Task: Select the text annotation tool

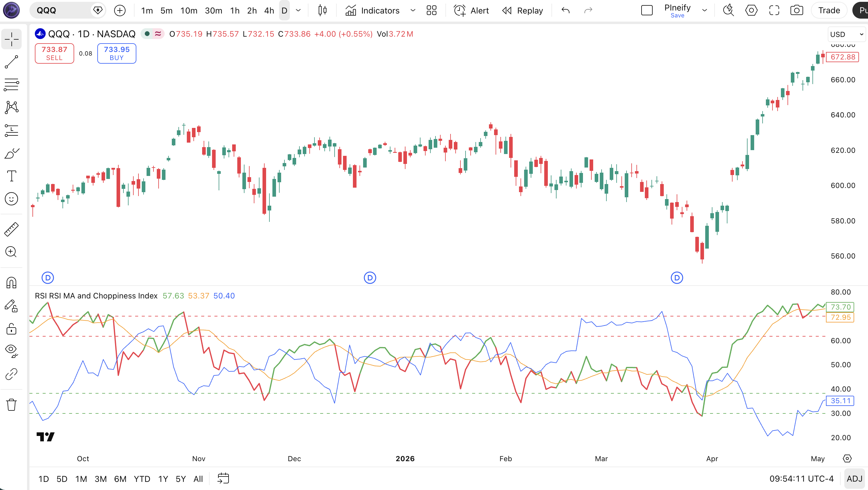Action: coord(11,176)
